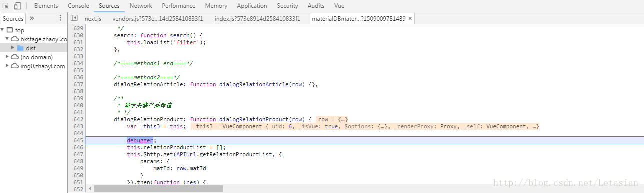Open the Memory tab

tap(216, 6)
